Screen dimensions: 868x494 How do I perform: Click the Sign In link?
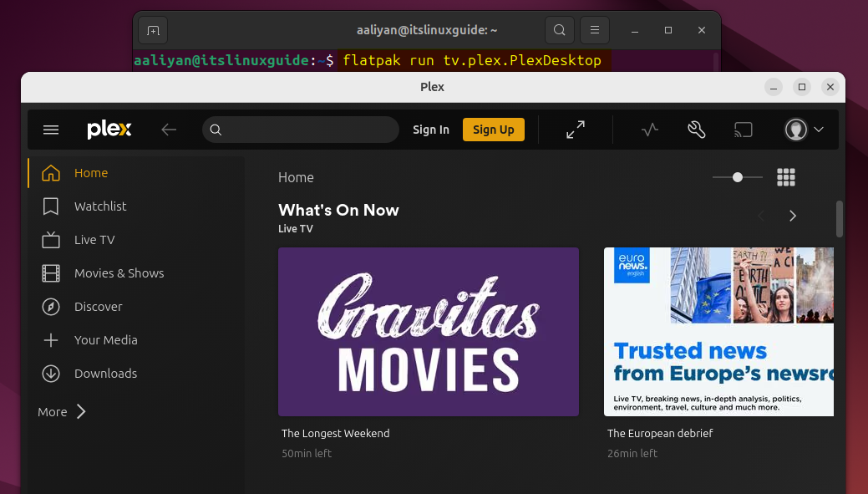[x=431, y=130]
